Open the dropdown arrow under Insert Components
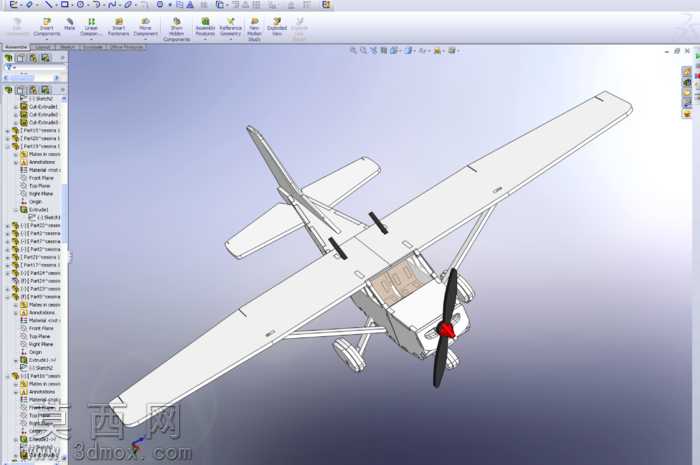This screenshot has width=700, height=465. pyautogui.click(x=46, y=39)
